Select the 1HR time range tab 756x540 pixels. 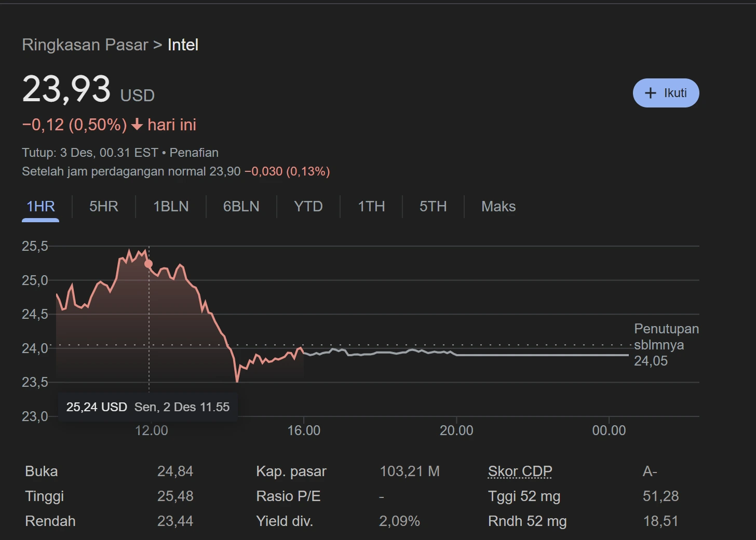click(x=40, y=207)
